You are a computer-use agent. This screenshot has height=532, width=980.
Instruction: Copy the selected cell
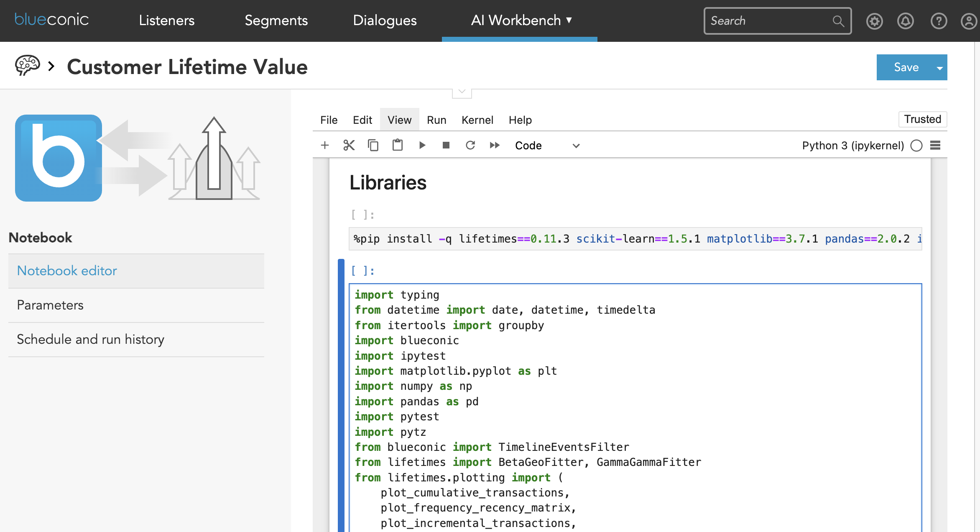tap(373, 145)
